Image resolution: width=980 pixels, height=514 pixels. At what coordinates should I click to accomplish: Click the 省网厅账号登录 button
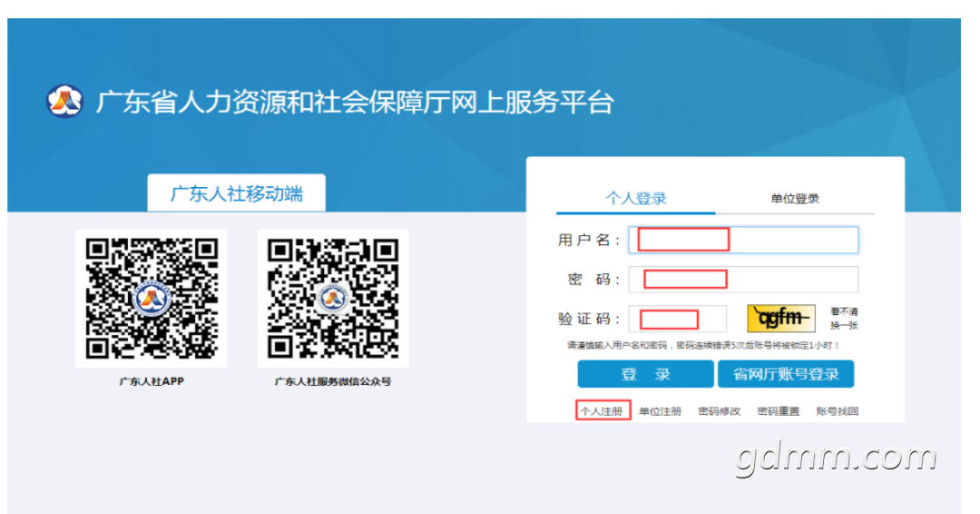(786, 374)
